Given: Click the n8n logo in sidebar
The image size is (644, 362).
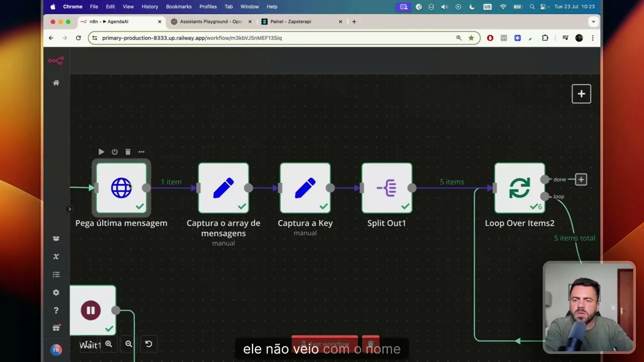Looking at the screenshot, I should (56, 61).
